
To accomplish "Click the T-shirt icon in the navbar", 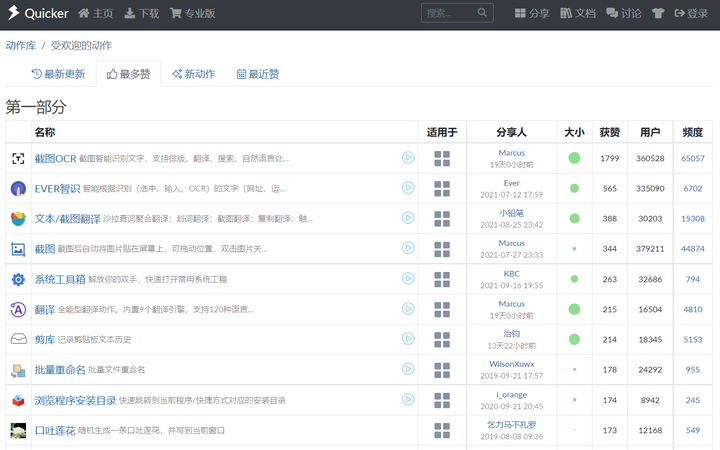I will (x=658, y=13).
